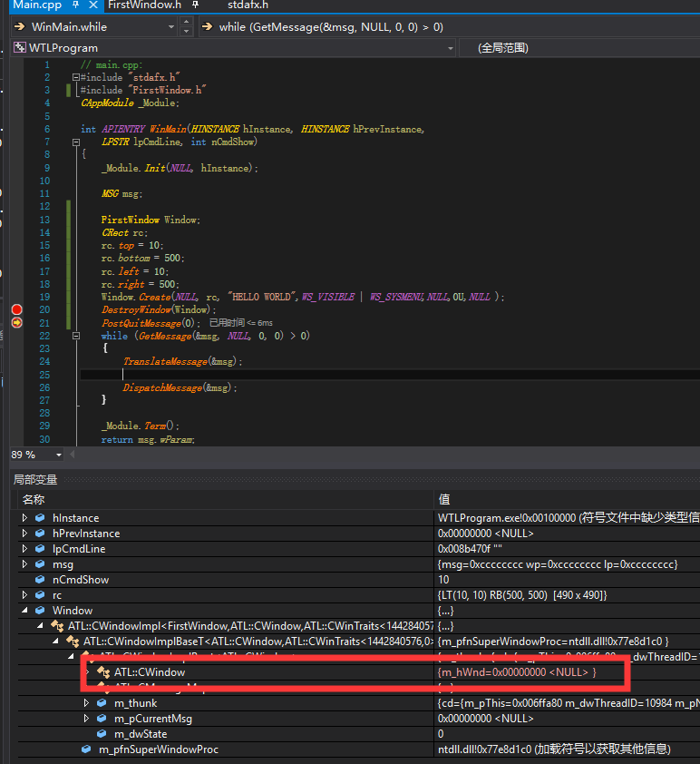Screen dimensions: 700x764
Task: Expand the m_thunk member node
Action: [86, 703]
